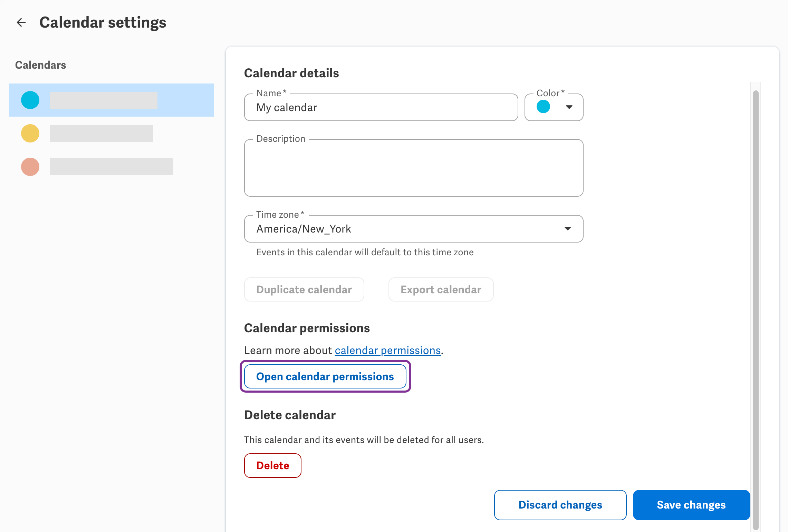Open the Color dropdown

(x=554, y=107)
